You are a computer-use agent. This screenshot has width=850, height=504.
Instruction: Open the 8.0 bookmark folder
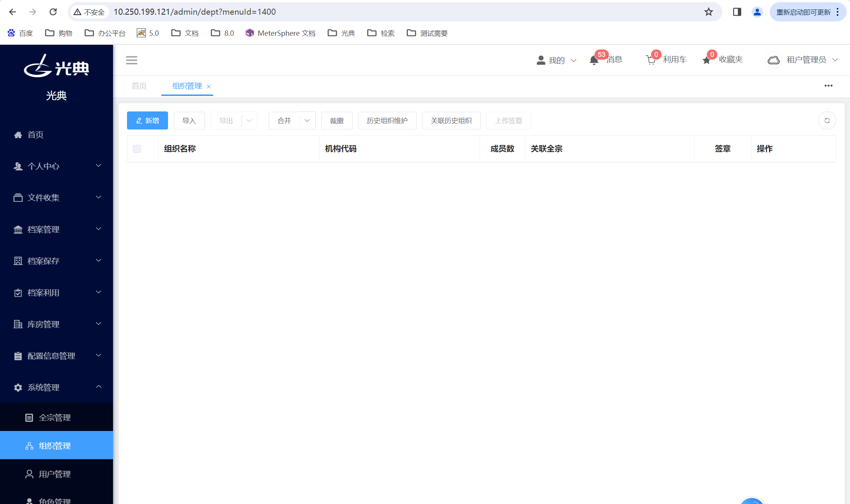tap(222, 33)
